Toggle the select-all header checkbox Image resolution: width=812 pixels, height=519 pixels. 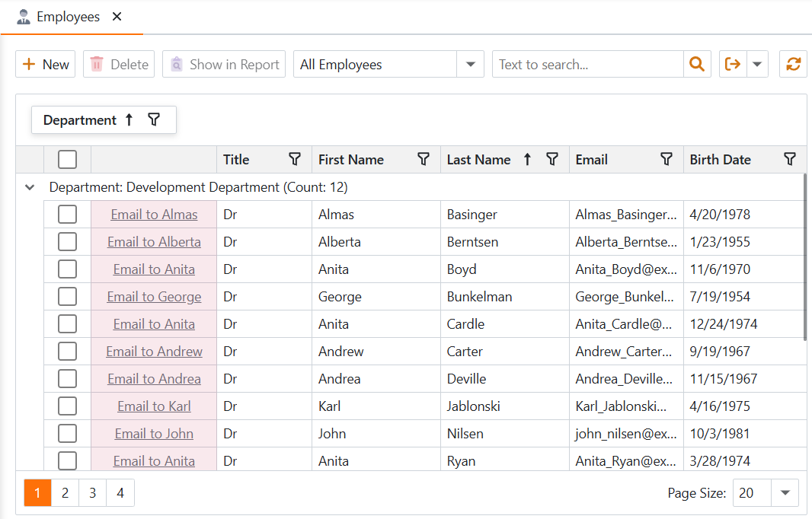[67, 159]
